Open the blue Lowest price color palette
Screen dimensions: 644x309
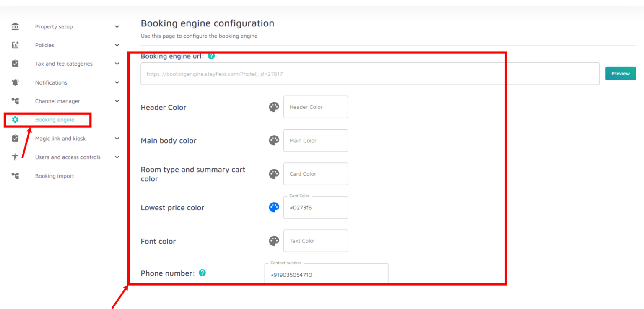[x=274, y=207]
